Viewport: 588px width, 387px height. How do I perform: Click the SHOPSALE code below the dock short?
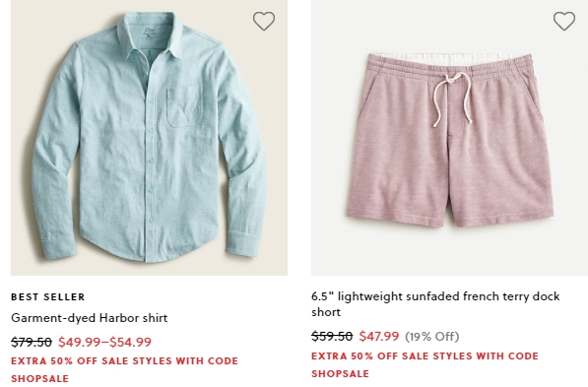click(x=340, y=373)
